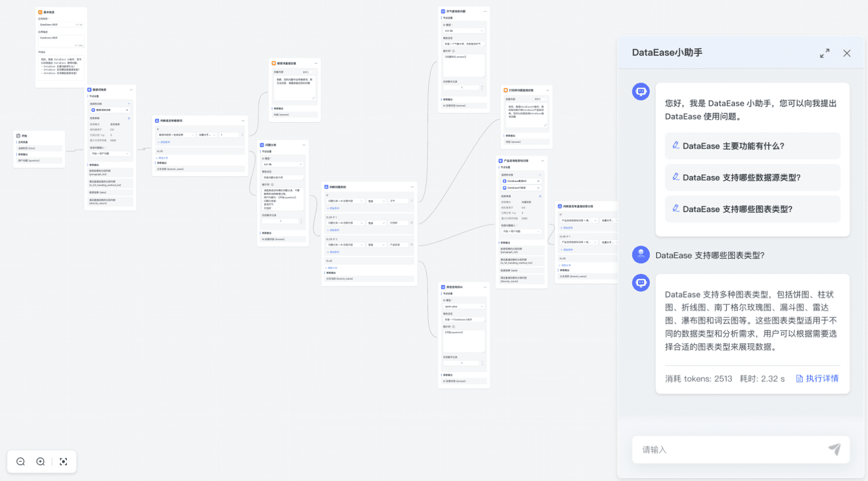Open AI model dropdown in 问题分类 node
This screenshot has height=481, width=868.
pyautogui.click(x=283, y=164)
